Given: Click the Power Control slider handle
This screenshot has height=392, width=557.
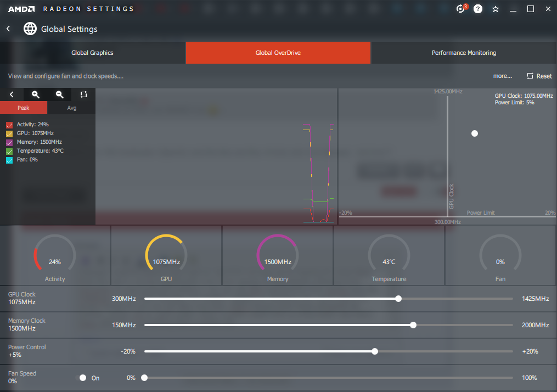Looking at the screenshot, I should pyautogui.click(x=375, y=351).
